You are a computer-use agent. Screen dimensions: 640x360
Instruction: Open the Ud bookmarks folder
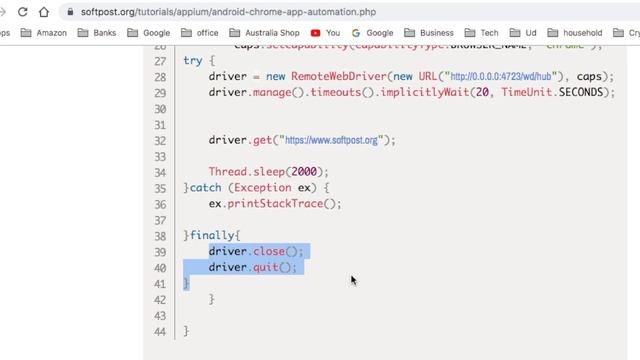click(x=523, y=33)
